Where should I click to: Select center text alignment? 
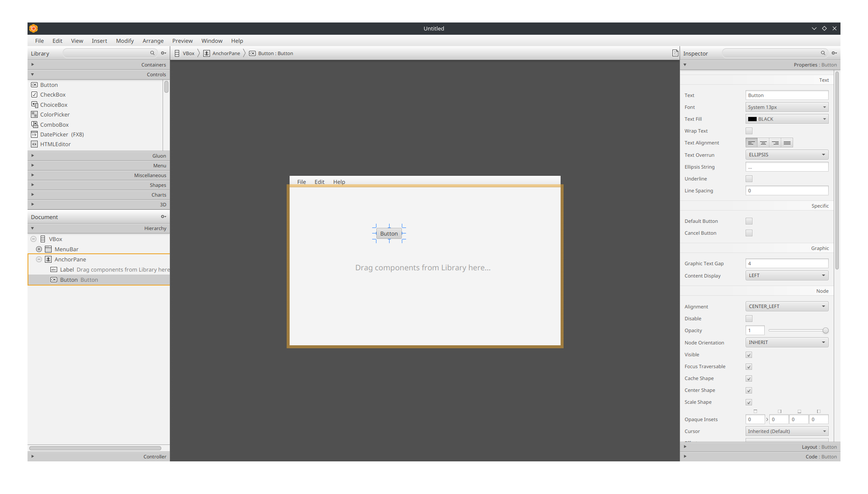tap(763, 143)
